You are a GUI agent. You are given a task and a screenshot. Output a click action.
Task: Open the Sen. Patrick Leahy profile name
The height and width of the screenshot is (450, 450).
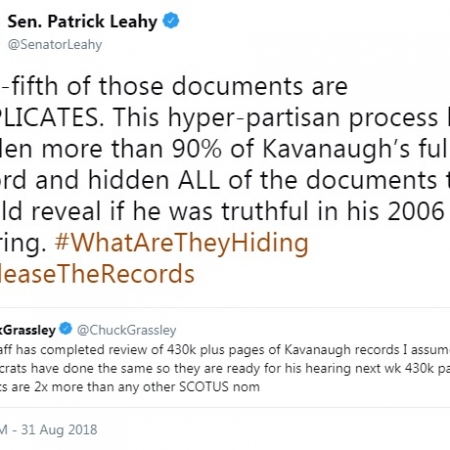82,22
